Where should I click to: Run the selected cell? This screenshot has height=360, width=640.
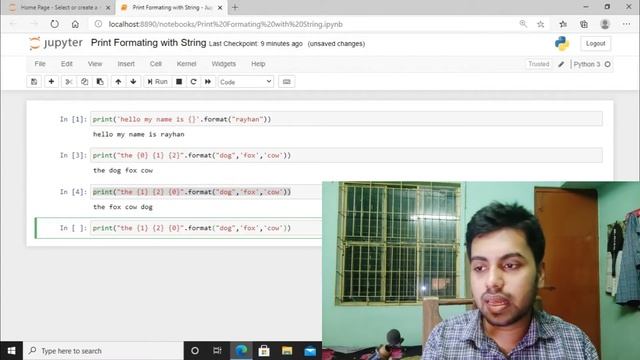click(x=158, y=82)
